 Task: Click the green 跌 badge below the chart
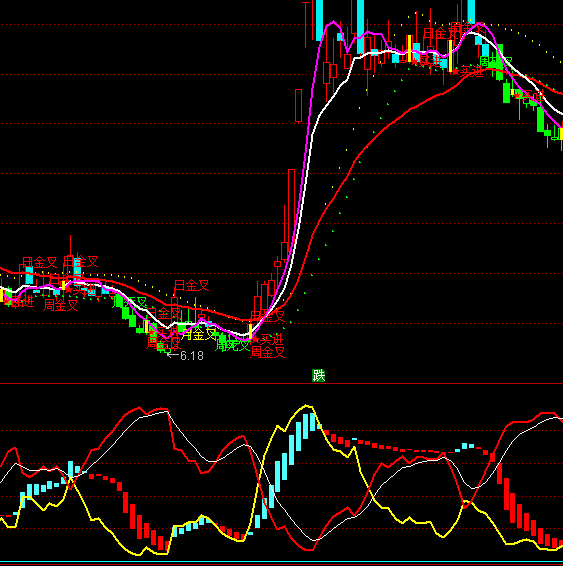click(x=318, y=375)
